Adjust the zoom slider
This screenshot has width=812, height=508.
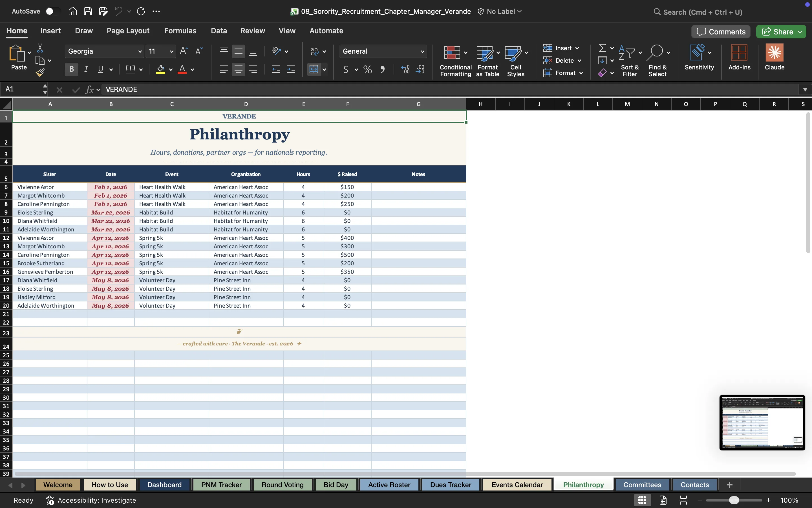(x=734, y=500)
